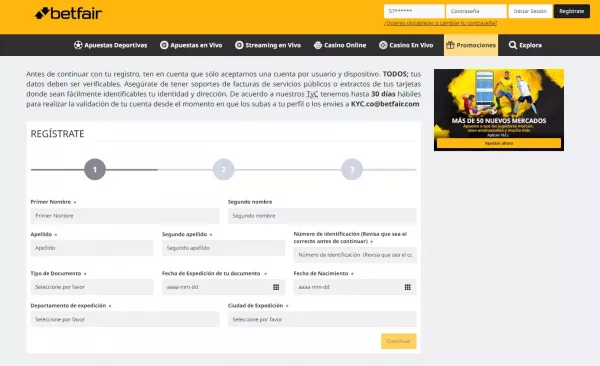
Task: Click the forgot password link
Action: 440,23
